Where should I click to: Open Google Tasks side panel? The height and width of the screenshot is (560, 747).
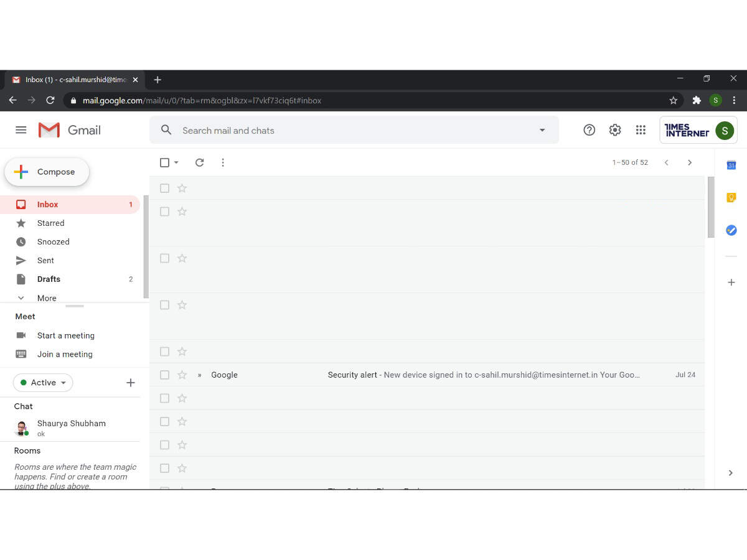(x=731, y=230)
